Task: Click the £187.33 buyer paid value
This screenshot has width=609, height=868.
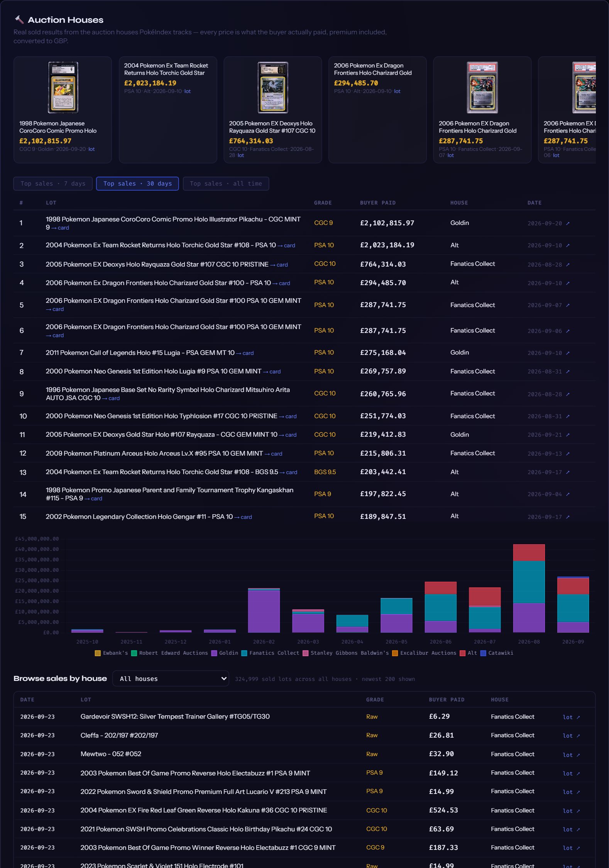Action: pos(443,848)
